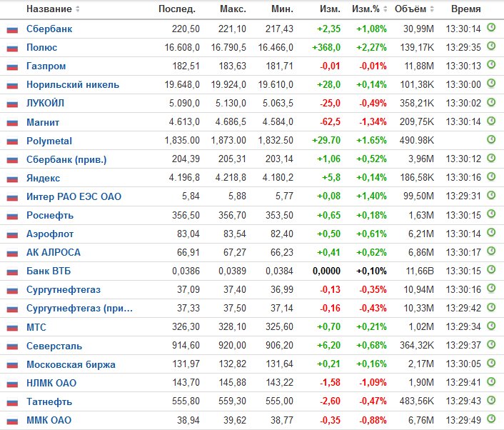Viewport: 504px width, 430px height.
Task: Open the Аэрофлот stock link
Action: click(50, 234)
